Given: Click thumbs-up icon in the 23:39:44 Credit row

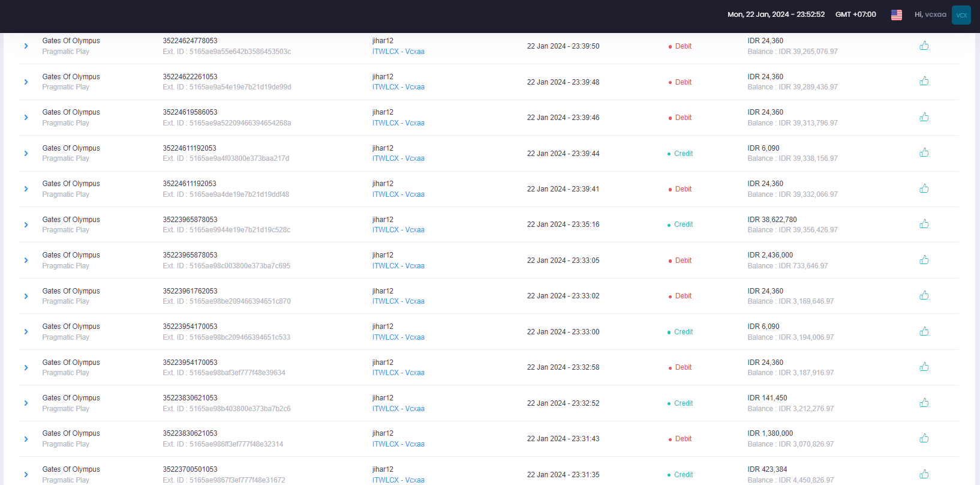Looking at the screenshot, I should click(924, 152).
